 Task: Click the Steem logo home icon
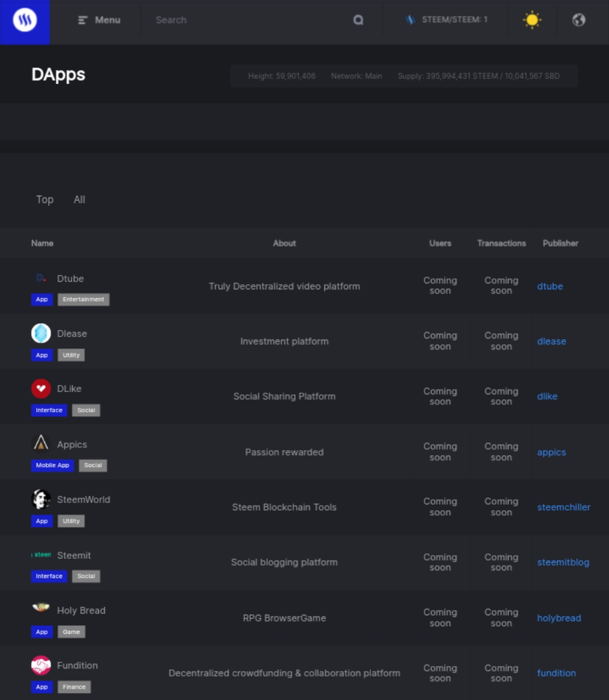[25, 21]
